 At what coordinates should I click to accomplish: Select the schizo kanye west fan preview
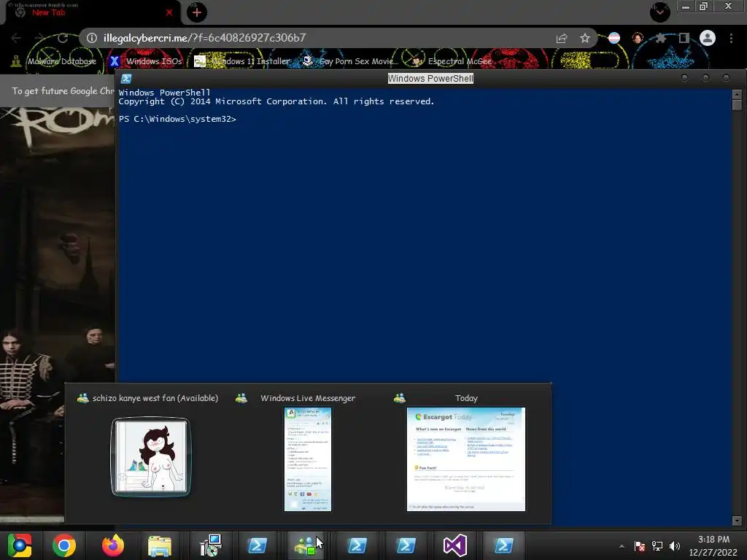click(151, 457)
